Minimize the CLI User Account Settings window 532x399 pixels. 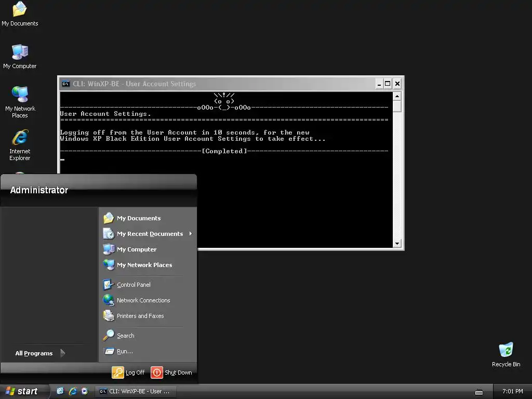coord(379,84)
